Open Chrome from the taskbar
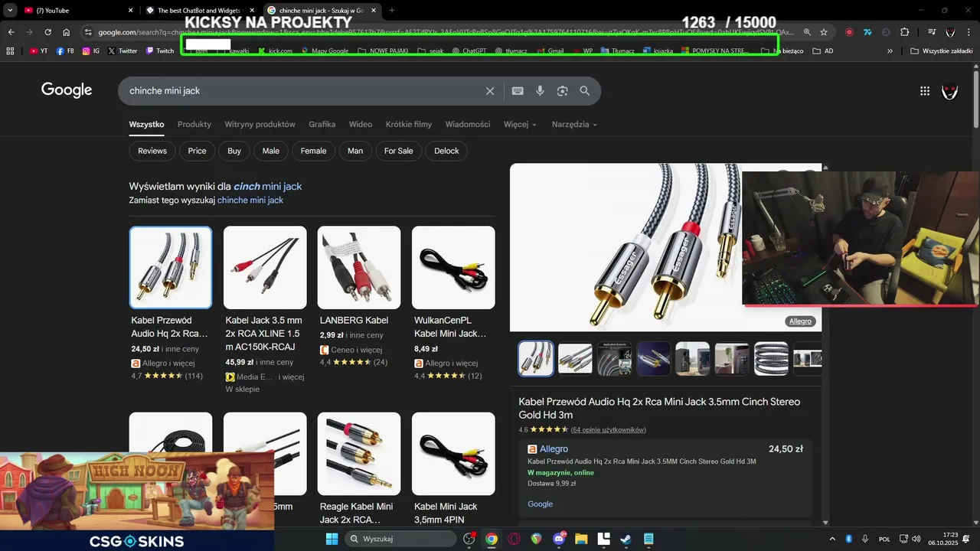Viewport: 980px width, 551px height. (x=492, y=539)
